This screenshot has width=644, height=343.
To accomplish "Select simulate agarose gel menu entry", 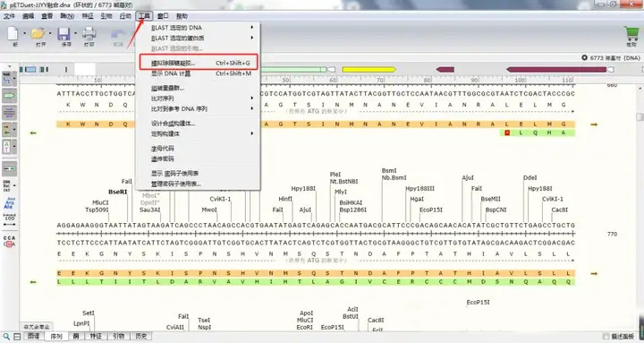I will coord(198,63).
